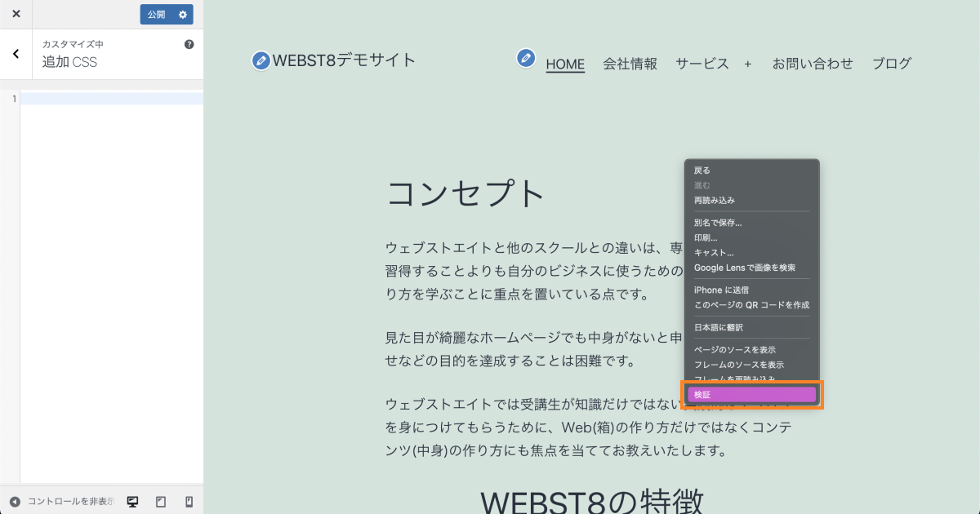Click the pencil icon next to WEBST8デモサイト title
The width and height of the screenshot is (980, 514).
[260, 59]
